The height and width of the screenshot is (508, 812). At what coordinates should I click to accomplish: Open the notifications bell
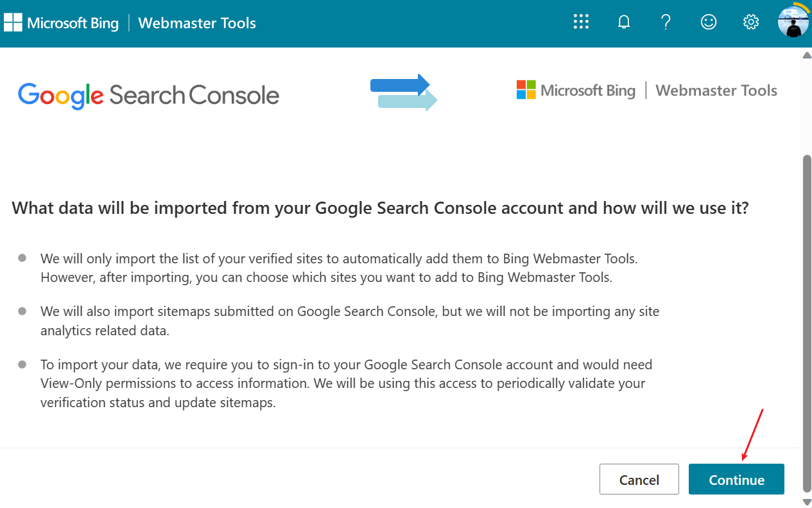pyautogui.click(x=623, y=22)
